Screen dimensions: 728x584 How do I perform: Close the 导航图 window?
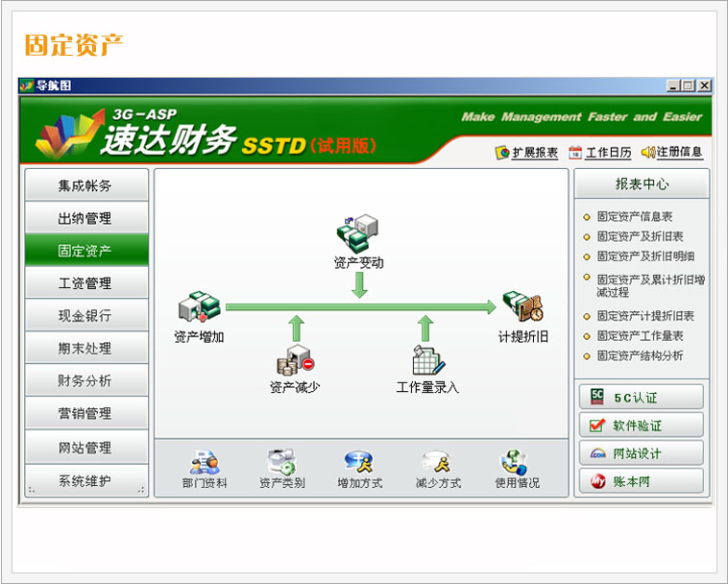[x=705, y=85]
